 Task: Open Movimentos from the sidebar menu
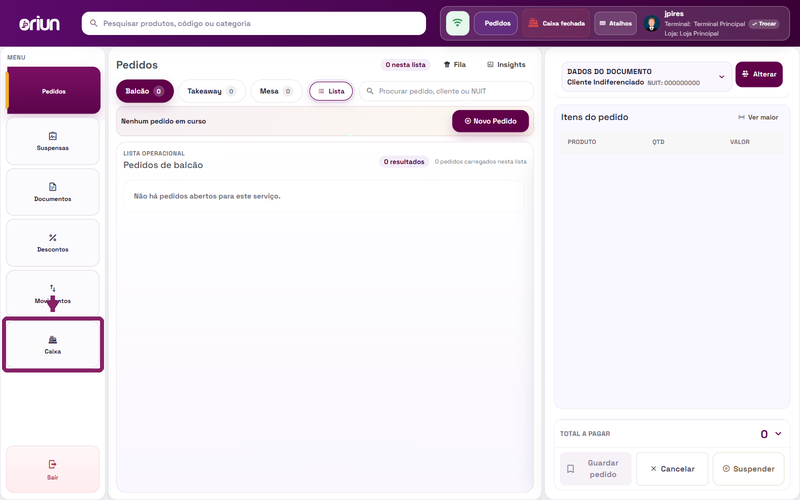[x=53, y=293]
